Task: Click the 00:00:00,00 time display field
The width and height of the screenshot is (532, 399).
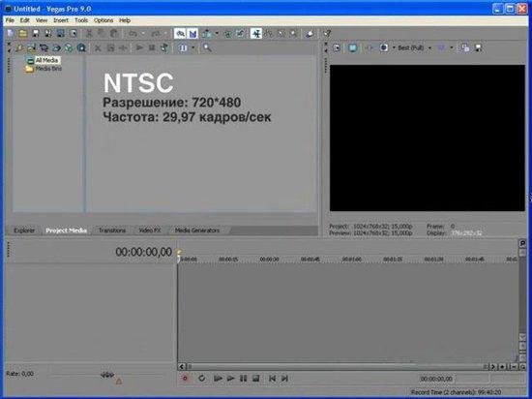Action: (143, 252)
